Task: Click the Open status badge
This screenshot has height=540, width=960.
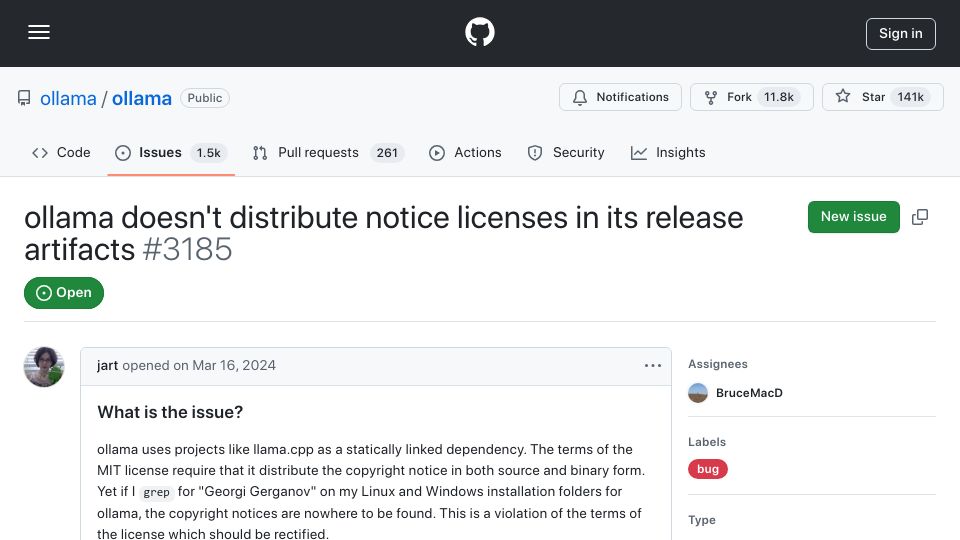Action: tap(64, 293)
